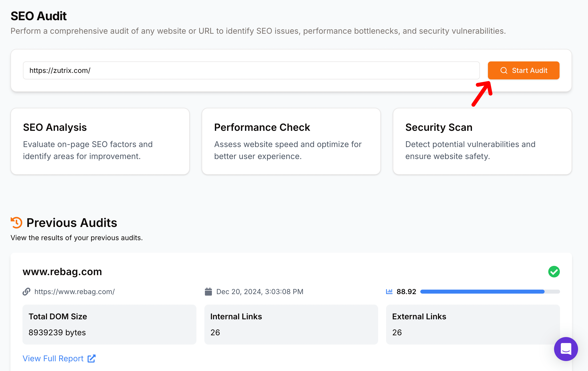588x371 pixels.
Task: Click the link icon beside rebag URL
Action: (26, 292)
